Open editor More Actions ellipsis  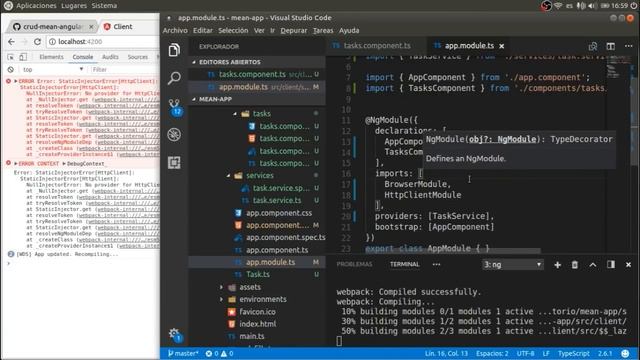[x=628, y=46]
